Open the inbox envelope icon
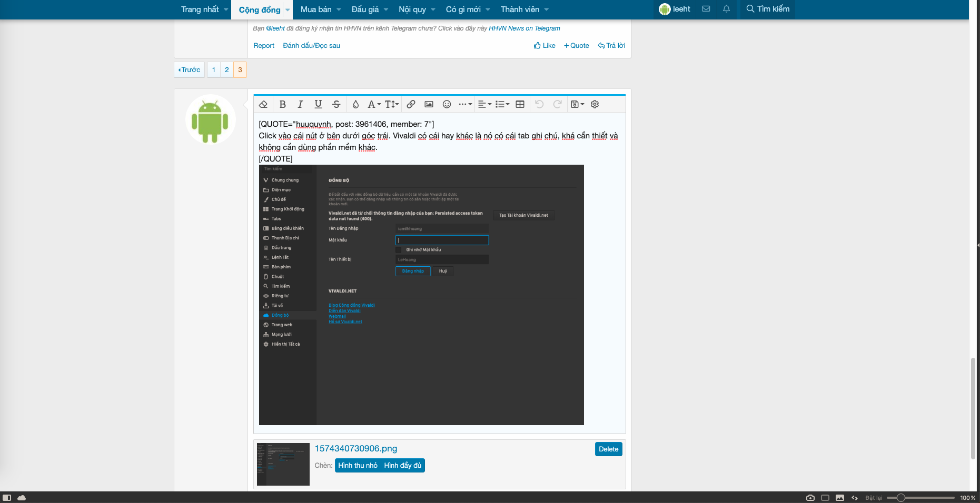This screenshot has height=503, width=980. tap(706, 9)
